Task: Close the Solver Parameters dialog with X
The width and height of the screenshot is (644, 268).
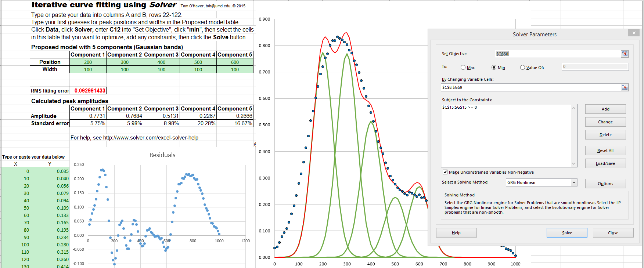Action: coord(634,33)
